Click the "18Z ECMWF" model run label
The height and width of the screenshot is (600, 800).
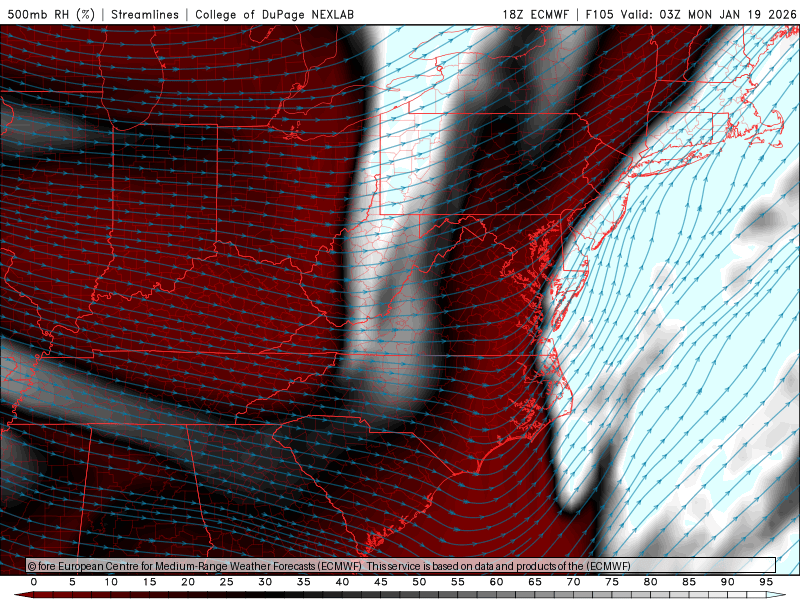coord(535,14)
